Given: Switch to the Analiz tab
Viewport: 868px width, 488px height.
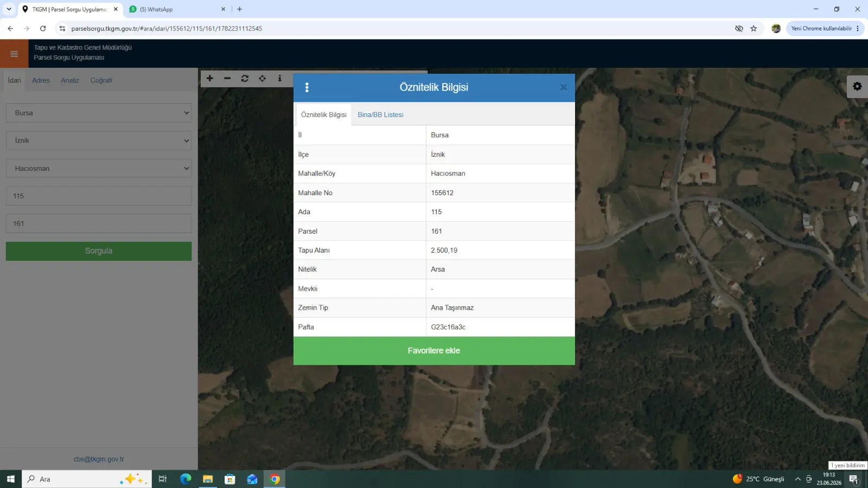Looking at the screenshot, I should tap(70, 80).
